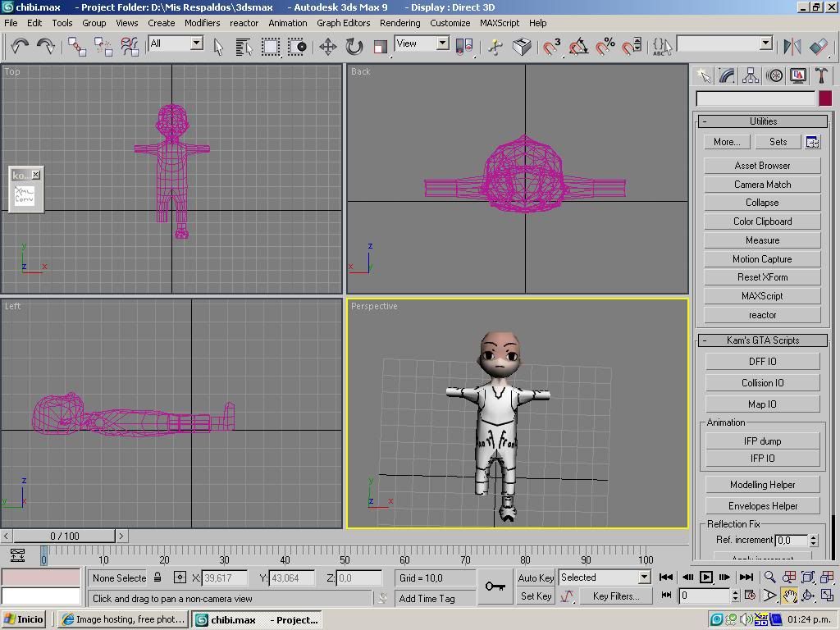Toggle Angle Snap on
This screenshot has width=840, height=630.
(x=577, y=47)
